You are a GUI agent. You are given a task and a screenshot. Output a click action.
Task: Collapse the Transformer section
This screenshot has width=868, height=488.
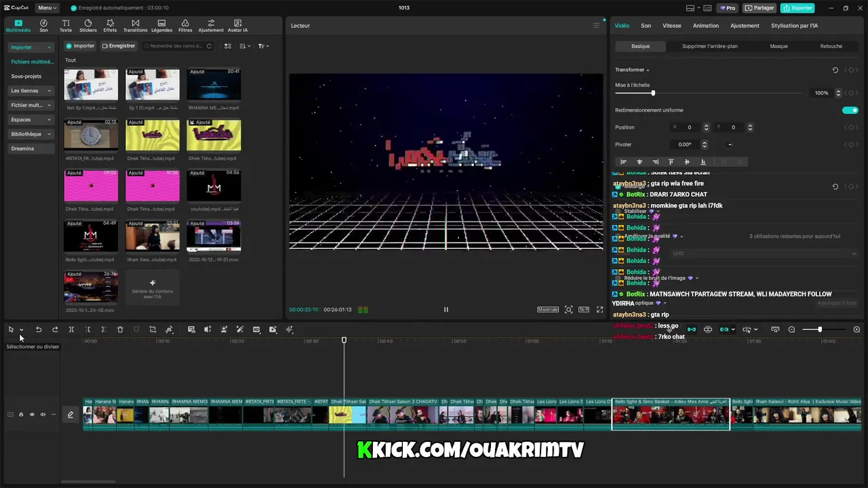648,70
